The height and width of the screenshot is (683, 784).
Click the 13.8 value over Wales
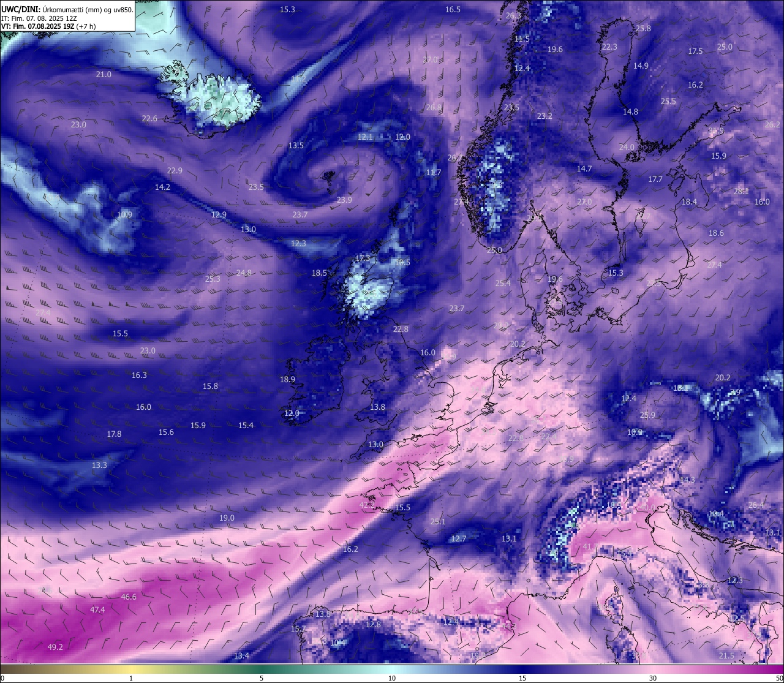coord(377,407)
